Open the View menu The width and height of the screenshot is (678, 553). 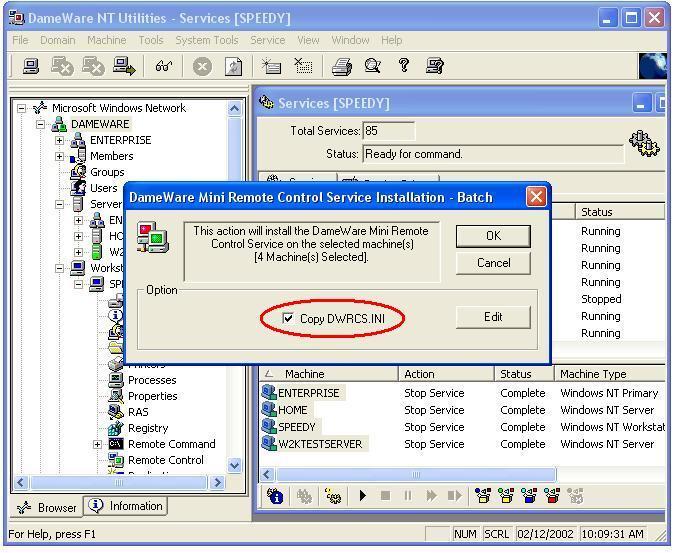(308, 40)
